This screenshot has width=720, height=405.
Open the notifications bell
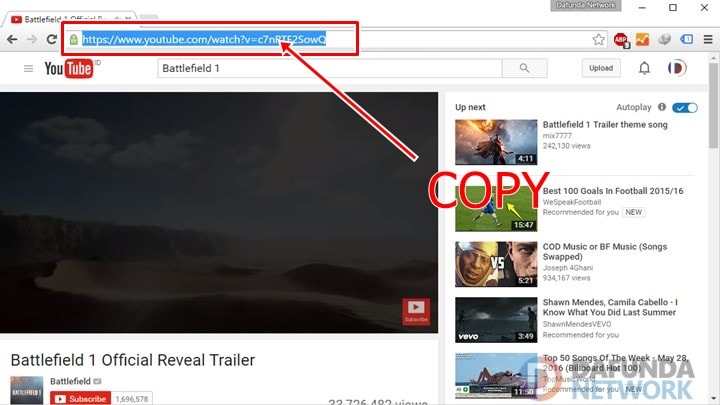coord(645,68)
